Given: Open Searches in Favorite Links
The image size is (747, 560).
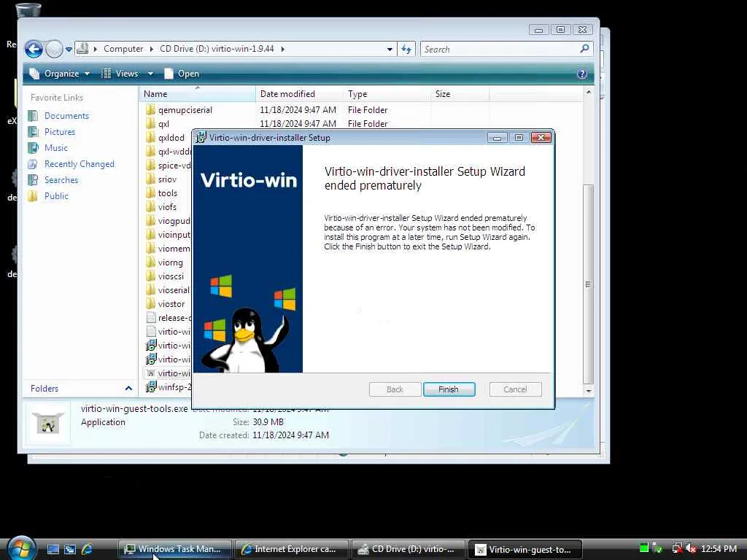Looking at the screenshot, I should coord(61,180).
